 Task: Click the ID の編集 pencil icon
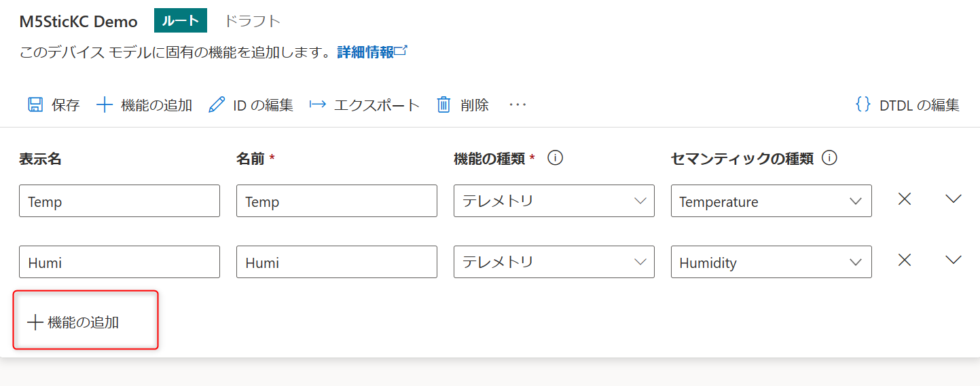(217, 104)
